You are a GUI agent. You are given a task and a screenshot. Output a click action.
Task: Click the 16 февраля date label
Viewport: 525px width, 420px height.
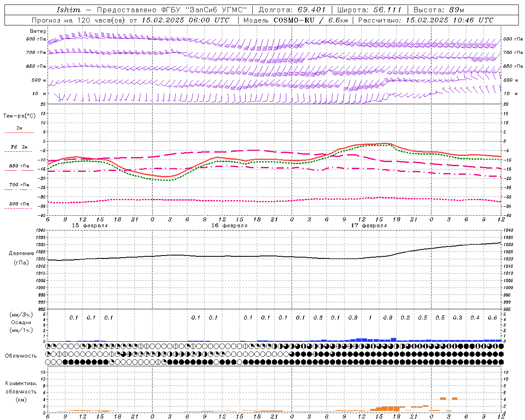point(229,226)
